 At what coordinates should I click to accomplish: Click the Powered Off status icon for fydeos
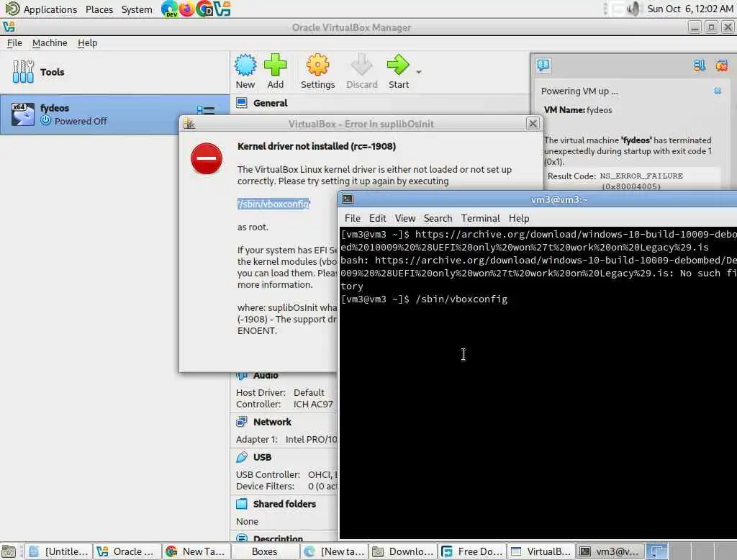(45, 120)
